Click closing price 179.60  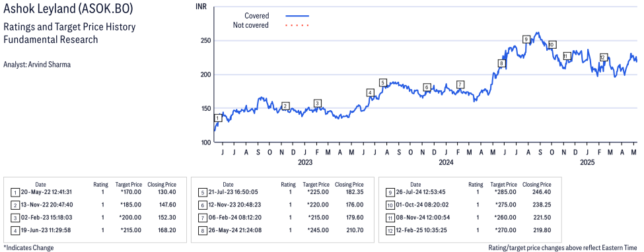click(354, 218)
